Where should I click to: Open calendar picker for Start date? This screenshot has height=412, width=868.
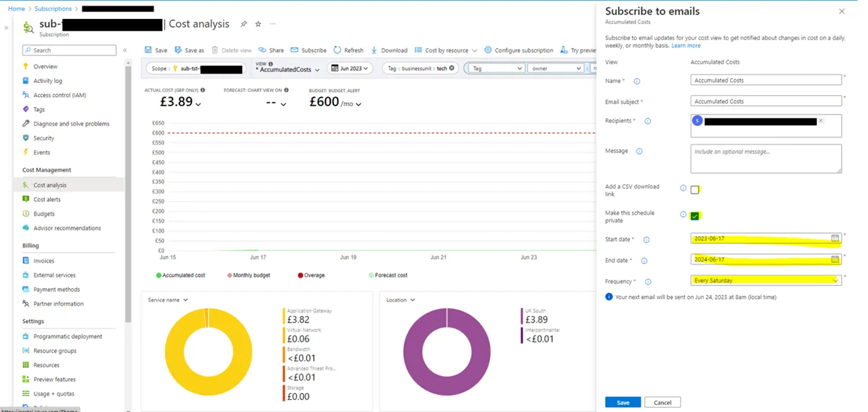[835, 238]
